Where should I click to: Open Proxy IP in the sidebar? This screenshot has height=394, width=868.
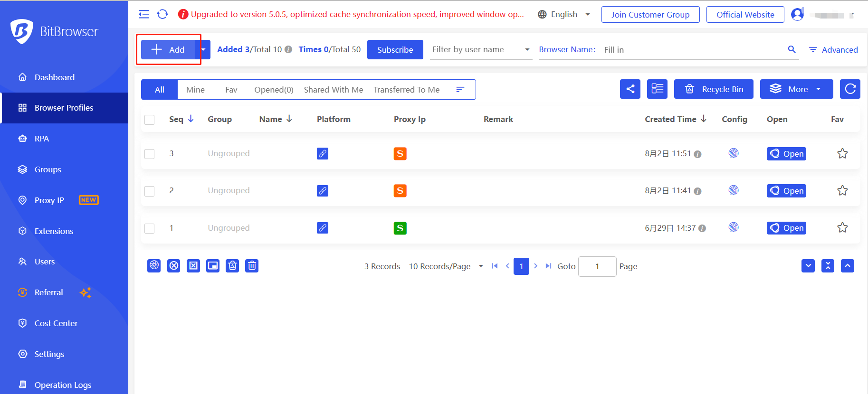pyautogui.click(x=64, y=200)
